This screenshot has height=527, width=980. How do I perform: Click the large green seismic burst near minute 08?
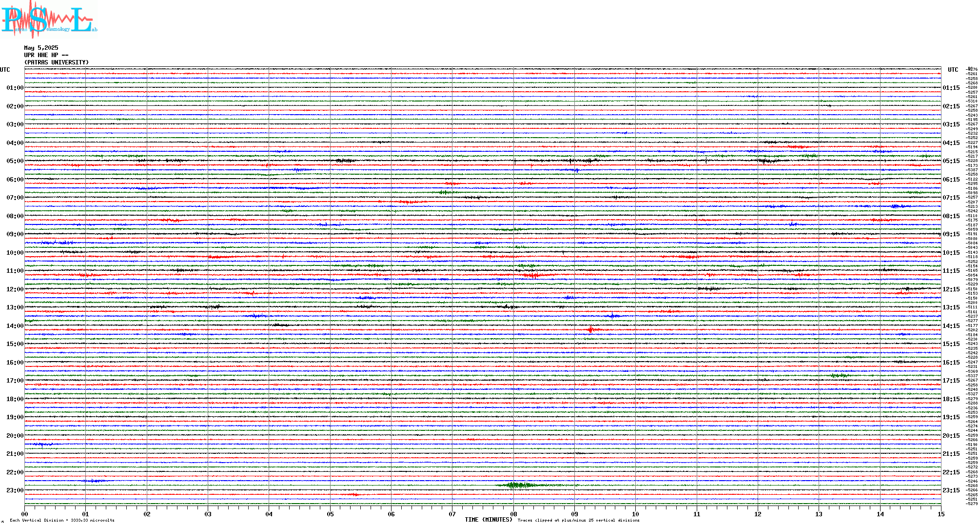click(520, 485)
